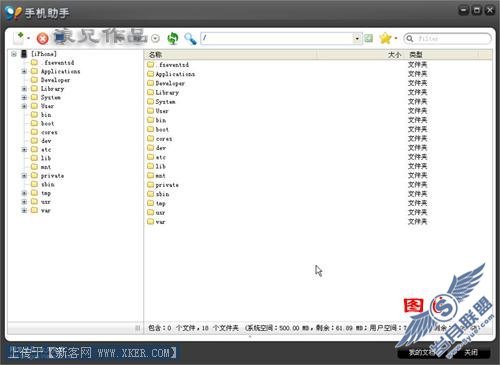Click the new file icon in toolbar
This screenshot has width=500, height=365.
click(19, 38)
